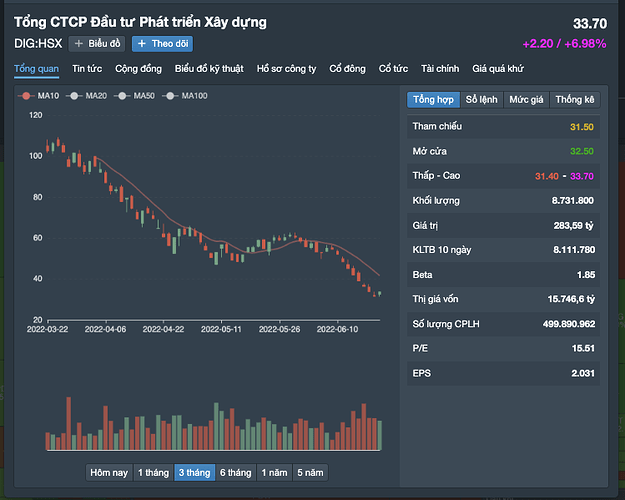
Task: Click the Cổ đông tab
Action: point(348,69)
